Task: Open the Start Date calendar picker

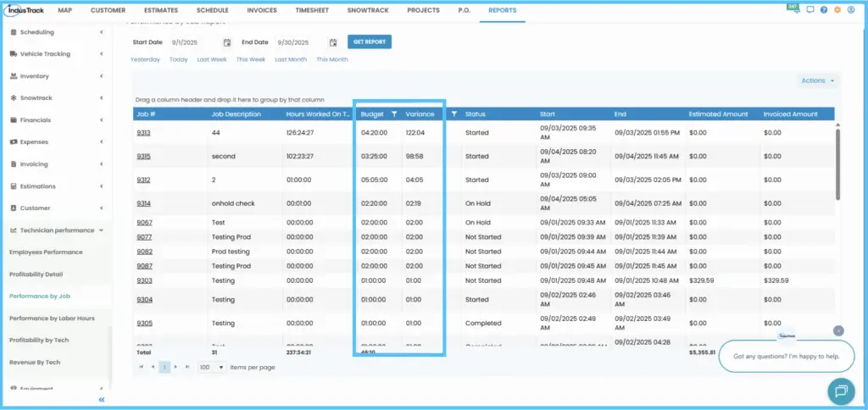Action: (x=227, y=42)
